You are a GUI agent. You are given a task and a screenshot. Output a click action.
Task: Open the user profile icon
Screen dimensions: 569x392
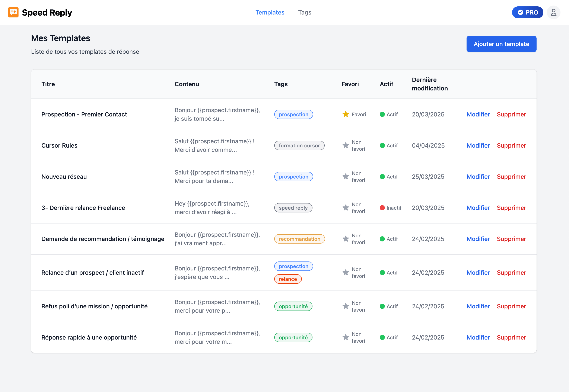[553, 12]
